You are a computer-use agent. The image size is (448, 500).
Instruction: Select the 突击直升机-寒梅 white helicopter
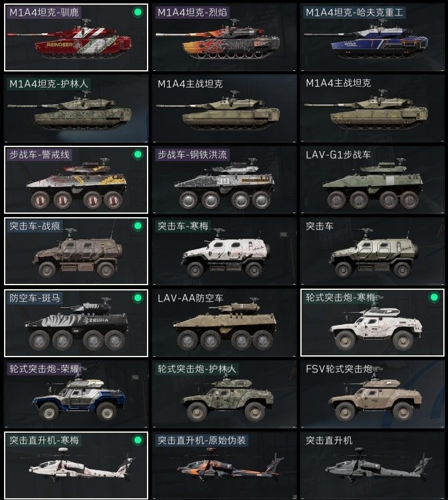click(x=76, y=465)
